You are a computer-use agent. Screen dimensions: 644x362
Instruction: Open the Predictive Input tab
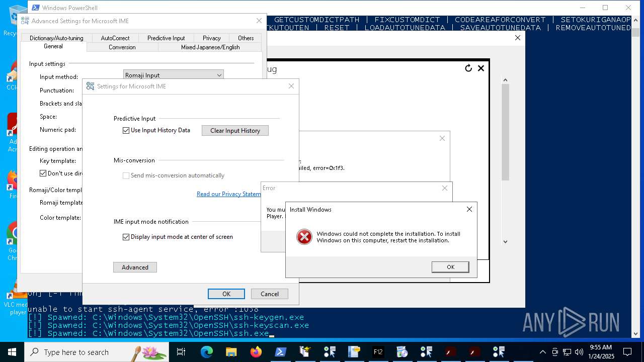pos(166,38)
